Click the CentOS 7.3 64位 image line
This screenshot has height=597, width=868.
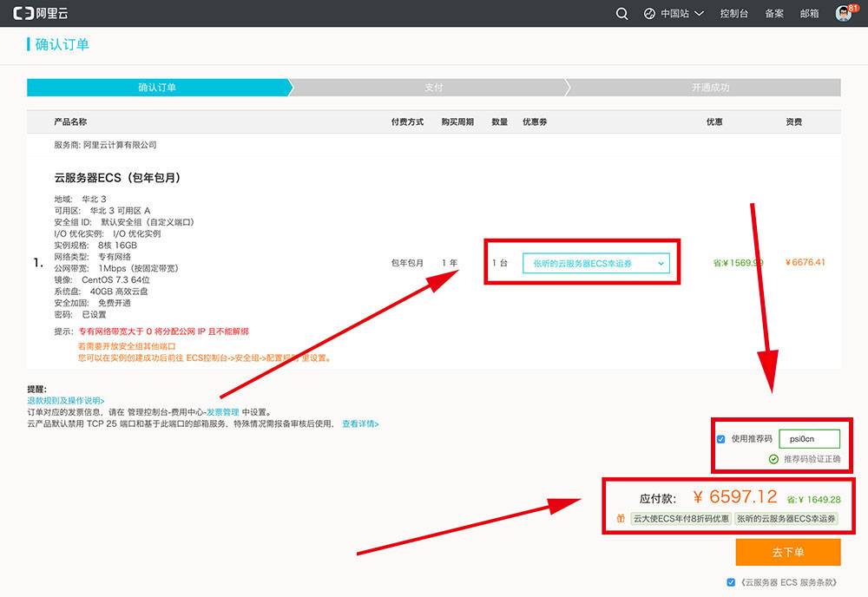point(102,280)
